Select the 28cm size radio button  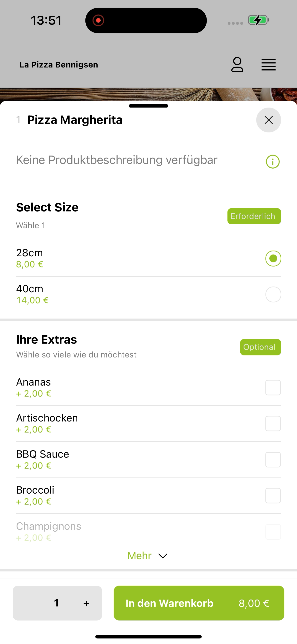point(273,258)
